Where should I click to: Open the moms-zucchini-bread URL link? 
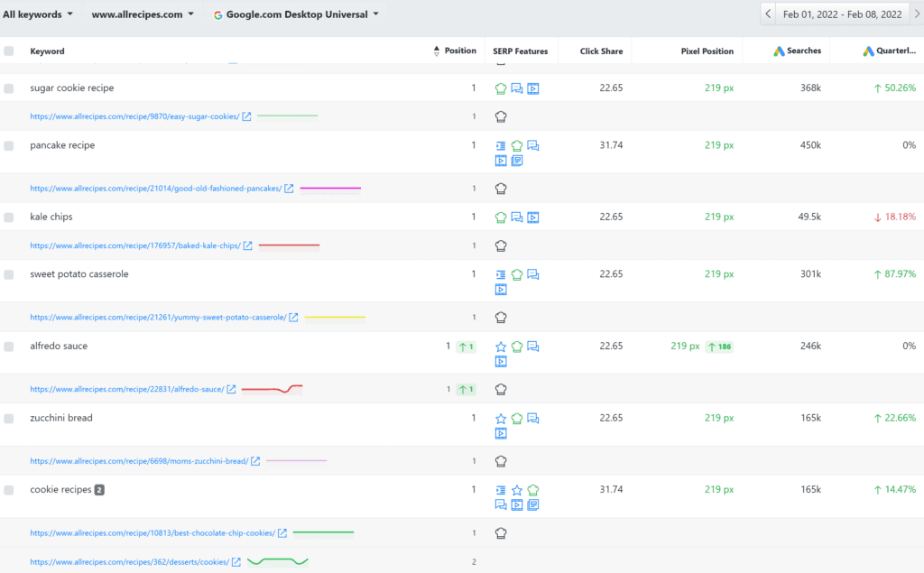point(139,461)
